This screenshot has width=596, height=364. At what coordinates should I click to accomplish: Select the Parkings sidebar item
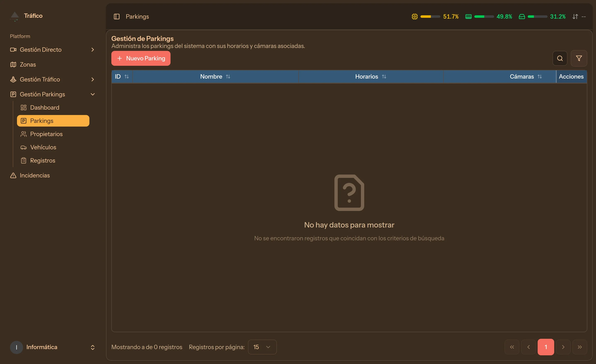(53, 121)
